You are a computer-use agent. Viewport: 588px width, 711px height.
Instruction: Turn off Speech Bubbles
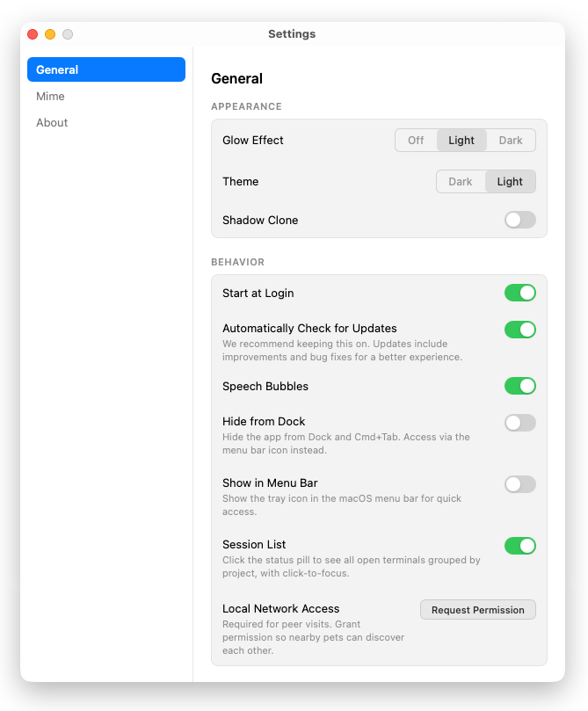[519, 386]
